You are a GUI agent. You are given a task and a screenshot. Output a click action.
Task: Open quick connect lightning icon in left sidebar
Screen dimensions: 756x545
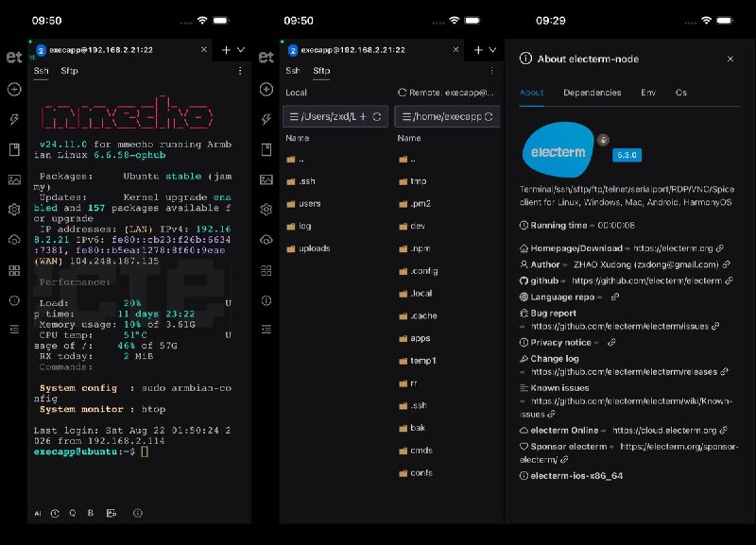pos(14,119)
